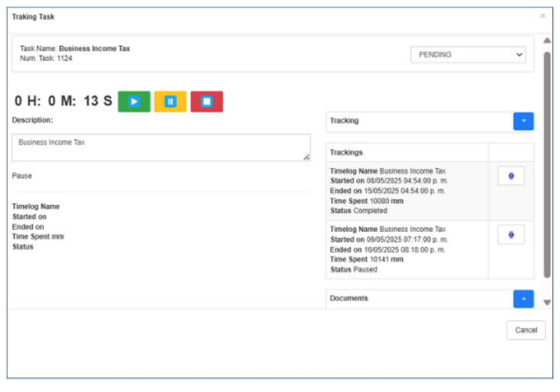
Task: Open the Paused timelog's action icon
Action: [x=511, y=235]
